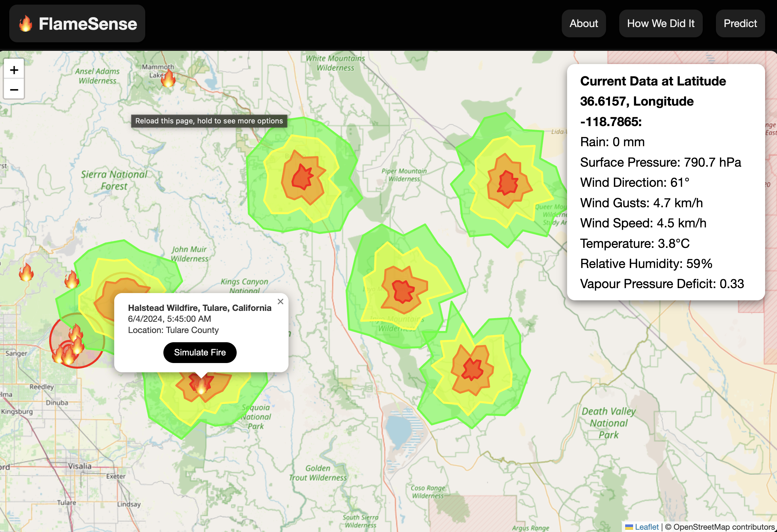Click the Ukraine flag icon beside Leaflet
Screen dimensions: 777x532
pos(629,527)
